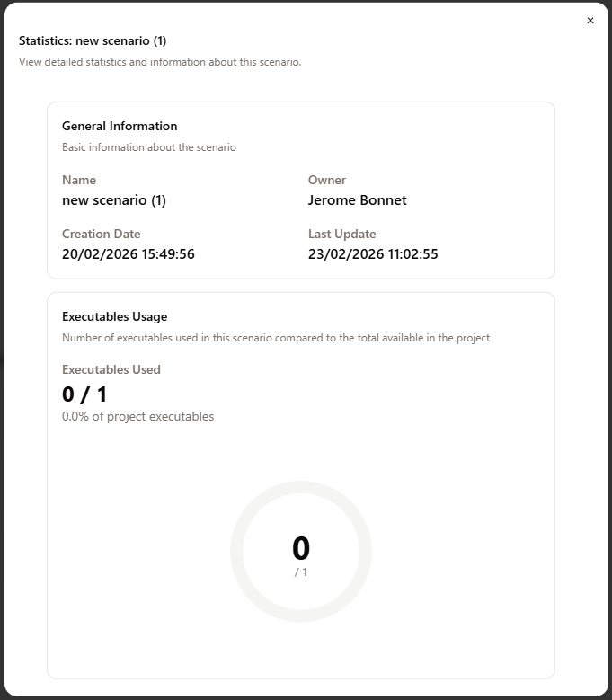Click '0.0% of project executables' text
The width and height of the screenshot is (612, 700).
point(138,416)
